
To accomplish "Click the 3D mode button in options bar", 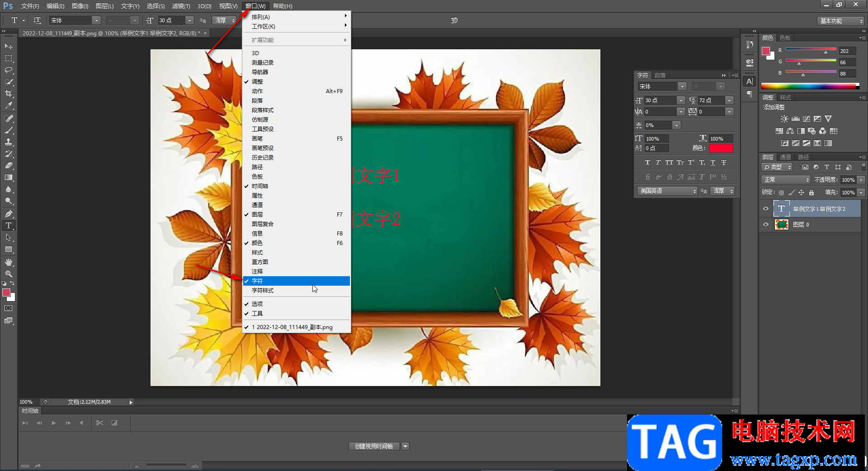I will point(454,20).
